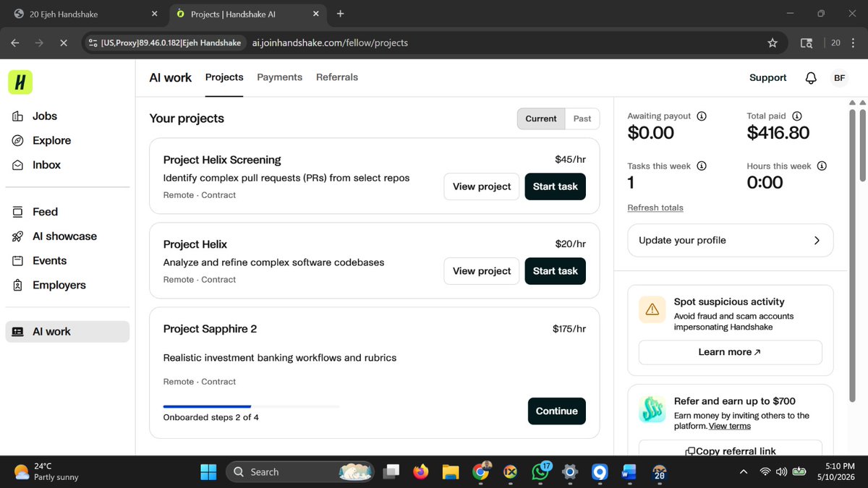This screenshot has height=488, width=868.
Task: Stop page loading with the X button
Action: (x=63, y=43)
